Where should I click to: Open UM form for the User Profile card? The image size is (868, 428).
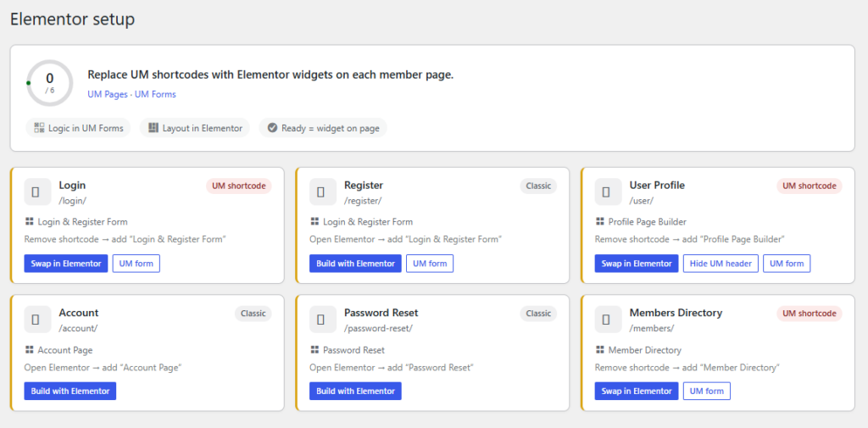pyautogui.click(x=787, y=264)
